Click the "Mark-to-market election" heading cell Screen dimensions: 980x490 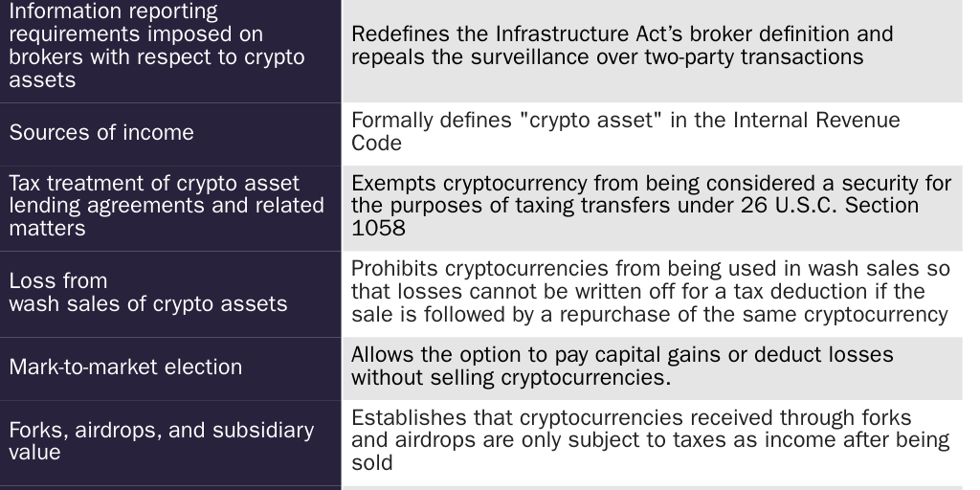coord(125,367)
